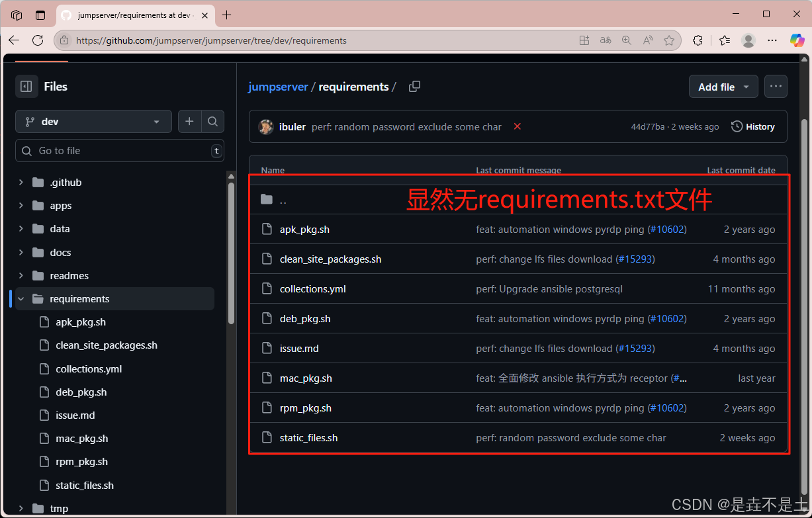Open clean_site_packages.sh in sidebar tree
The image size is (812, 518).
107,345
